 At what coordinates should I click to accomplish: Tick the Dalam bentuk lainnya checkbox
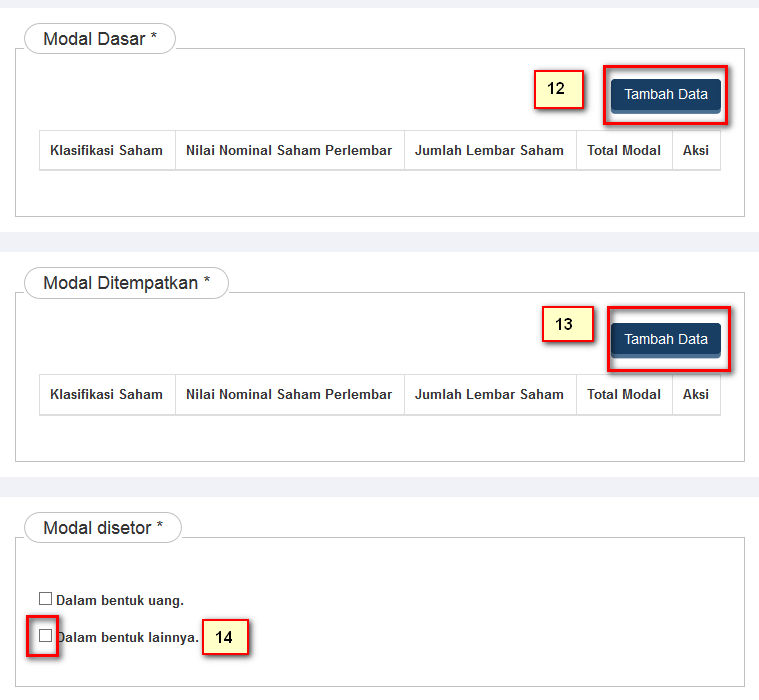pyautogui.click(x=46, y=636)
